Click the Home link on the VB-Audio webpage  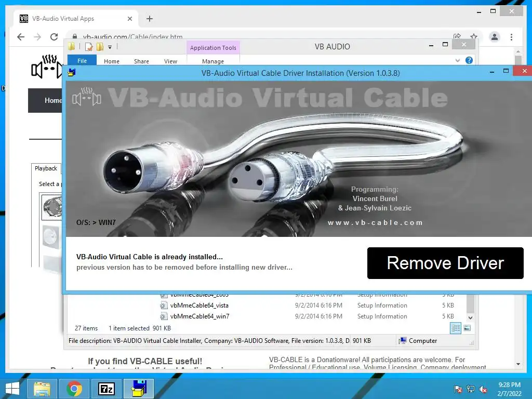pyautogui.click(x=53, y=100)
